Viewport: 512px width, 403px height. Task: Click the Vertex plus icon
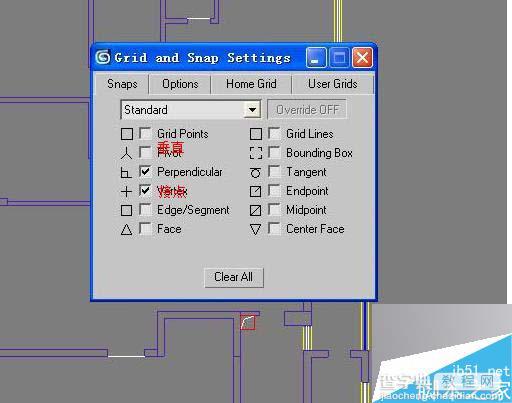pyautogui.click(x=126, y=192)
